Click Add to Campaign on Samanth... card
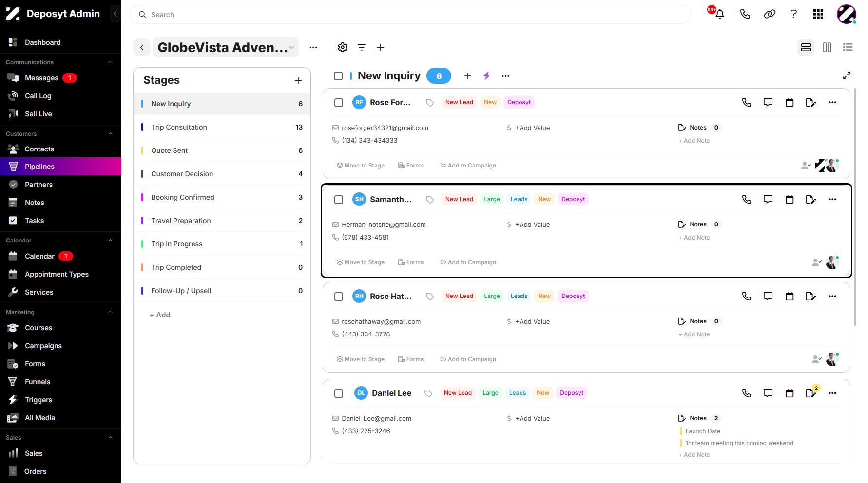Image resolution: width=868 pixels, height=483 pixels. pyautogui.click(x=468, y=262)
